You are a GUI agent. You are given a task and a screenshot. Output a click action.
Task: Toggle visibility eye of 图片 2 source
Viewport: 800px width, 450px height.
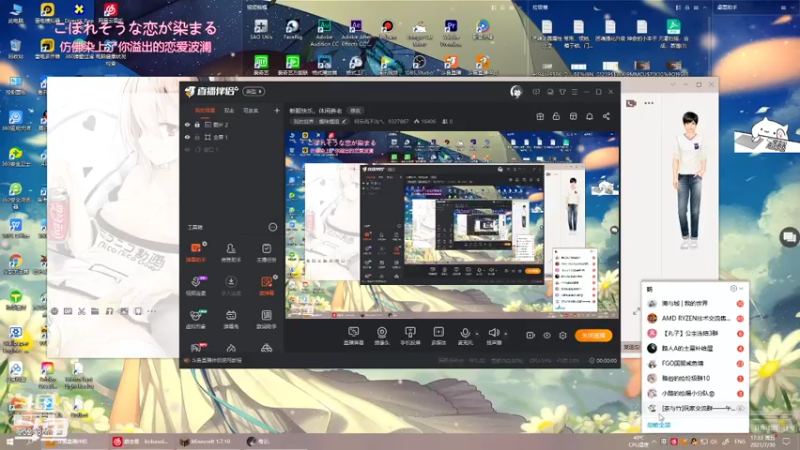[187, 124]
